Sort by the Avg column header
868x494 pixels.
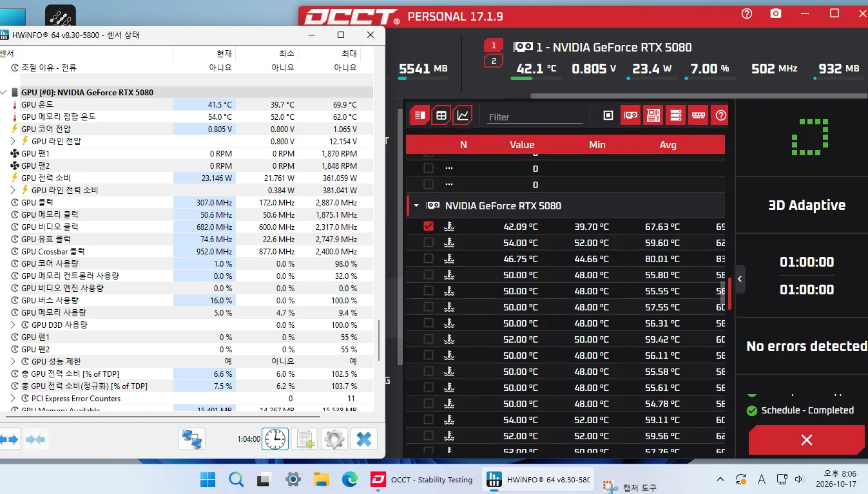point(668,144)
